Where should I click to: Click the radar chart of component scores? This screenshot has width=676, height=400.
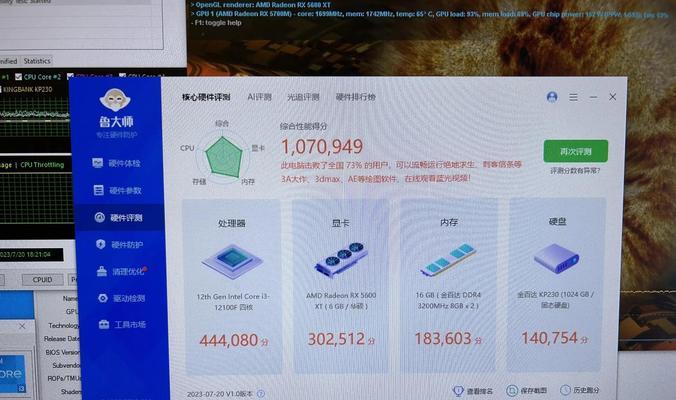(x=222, y=157)
